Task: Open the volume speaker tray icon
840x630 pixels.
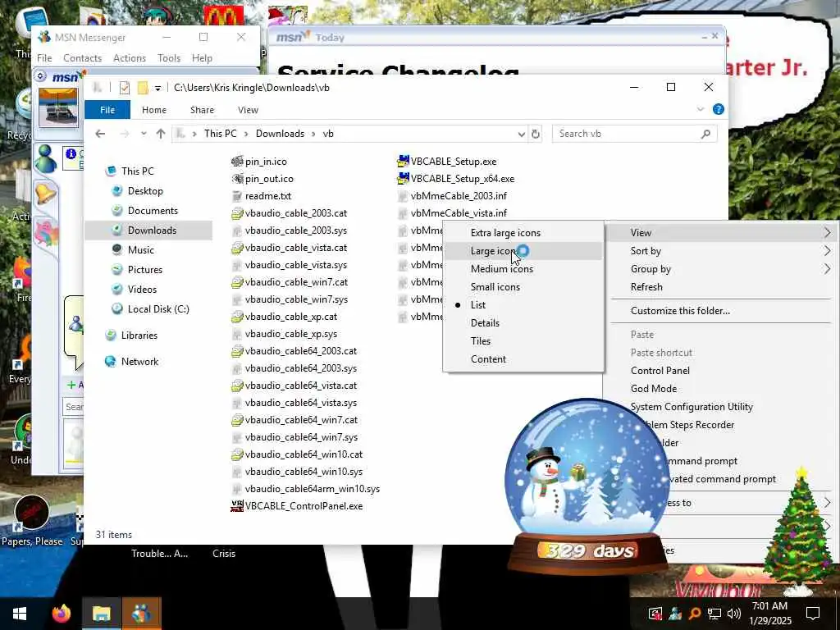Action: click(734, 614)
